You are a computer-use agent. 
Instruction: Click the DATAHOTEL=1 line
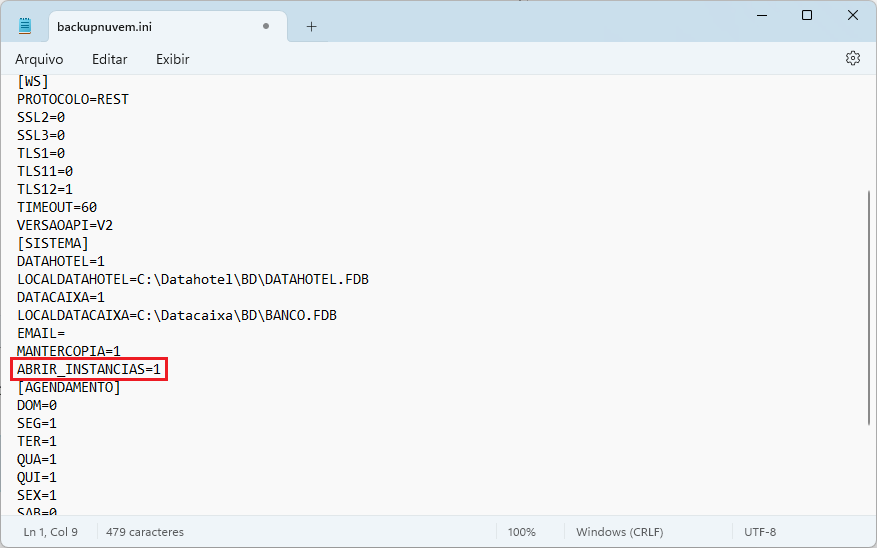(x=61, y=261)
